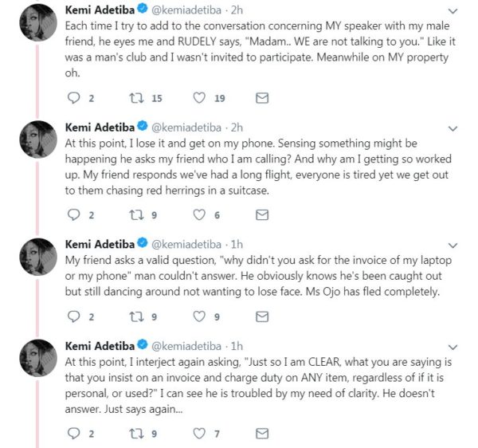Retweet the 'red herrings in a suitcase' tweet
Viewport: 478px width, 448px height.
136,215
